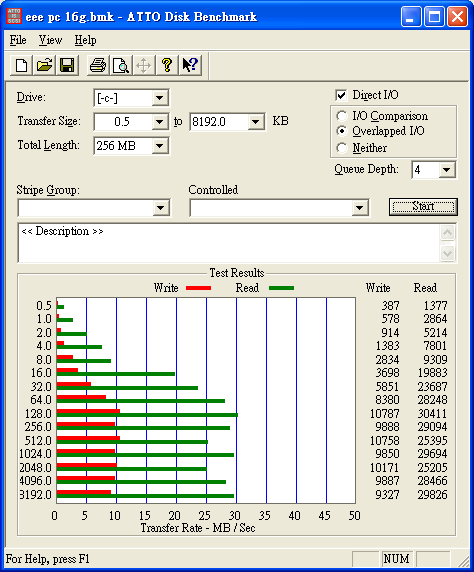The width and height of the screenshot is (474, 572).
Task: Click the description box scroll down arrow
Action: tap(447, 253)
